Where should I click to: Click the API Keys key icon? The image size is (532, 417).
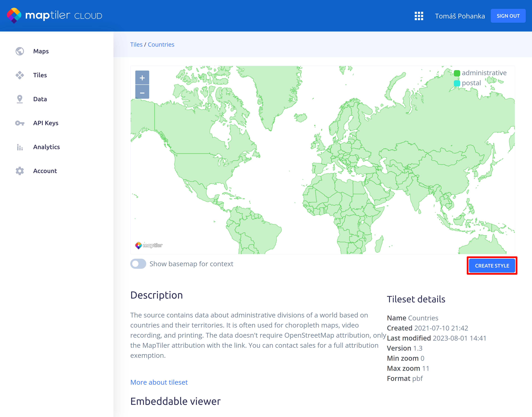(x=20, y=123)
